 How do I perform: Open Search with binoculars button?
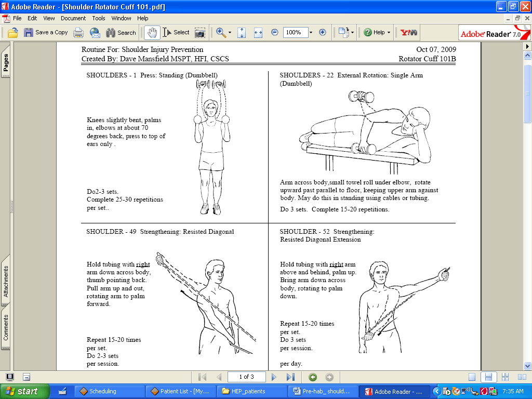click(121, 33)
